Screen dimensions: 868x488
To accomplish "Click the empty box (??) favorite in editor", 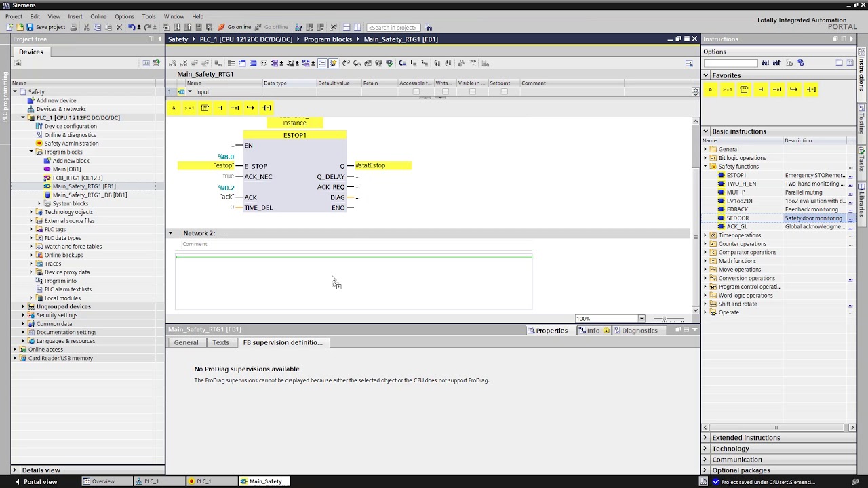I will [204, 108].
